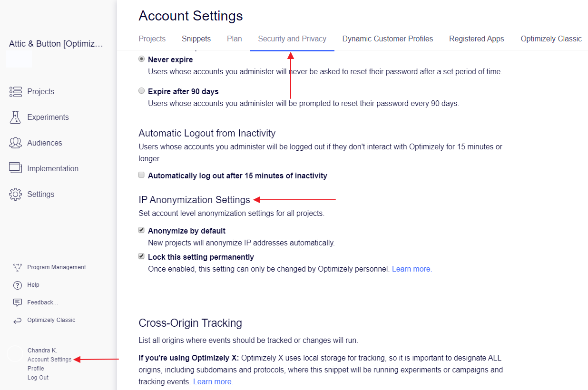This screenshot has width=588, height=390.
Task: Click the Implementation window icon
Action: (x=16, y=168)
